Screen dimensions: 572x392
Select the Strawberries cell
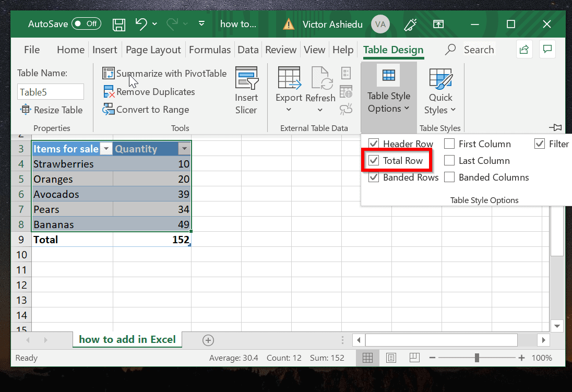click(x=72, y=164)
